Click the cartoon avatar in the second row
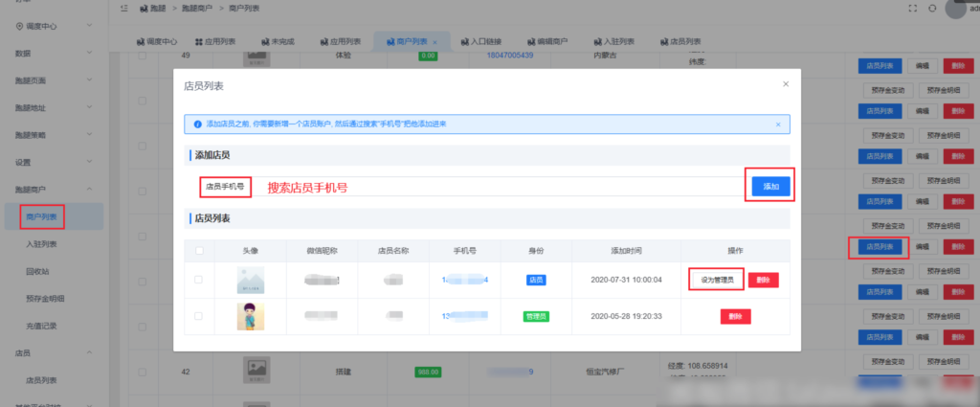Viewport: 980px width, 407px height. (250, 316)
